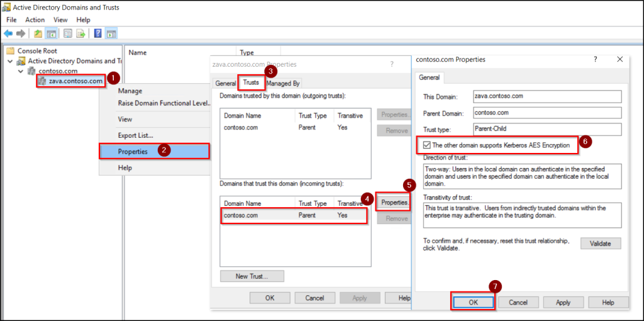
Task: Click Apply in zava.contoso.com Properties dialog
Action: tap(360, 298)
